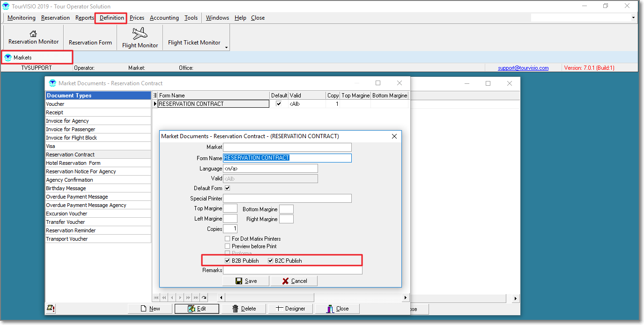Open Flight Monitor via the airplane icon
This screenshot has width=644, height=325.
point(140,34)
